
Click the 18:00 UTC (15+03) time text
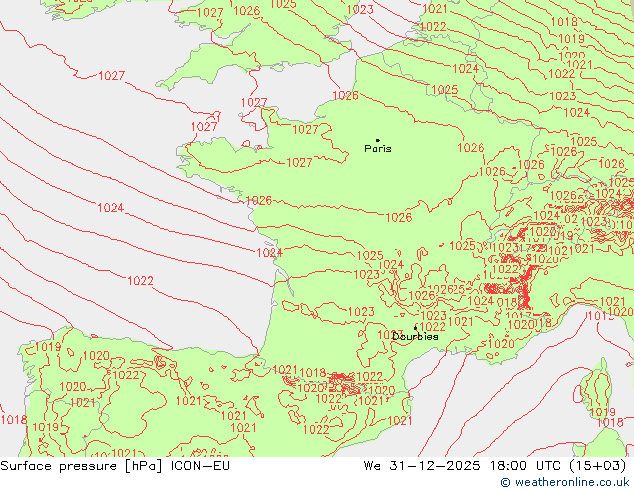(556, 466)
